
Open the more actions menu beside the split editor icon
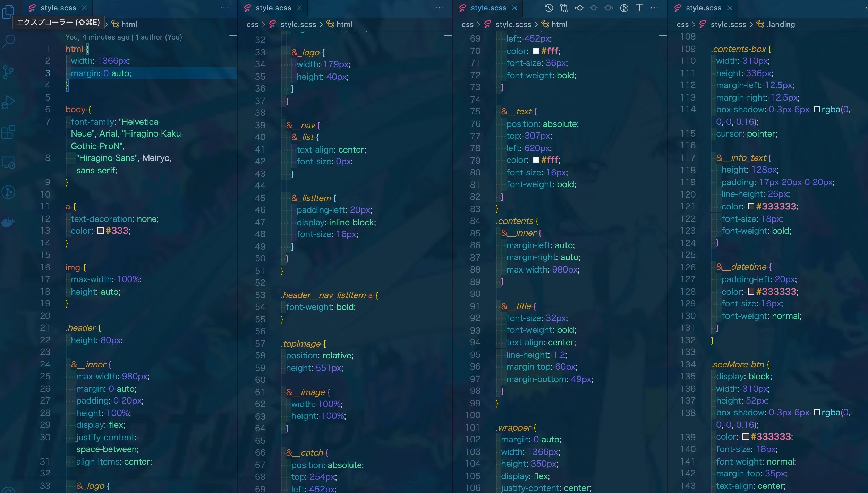click(x=654, y=8)
